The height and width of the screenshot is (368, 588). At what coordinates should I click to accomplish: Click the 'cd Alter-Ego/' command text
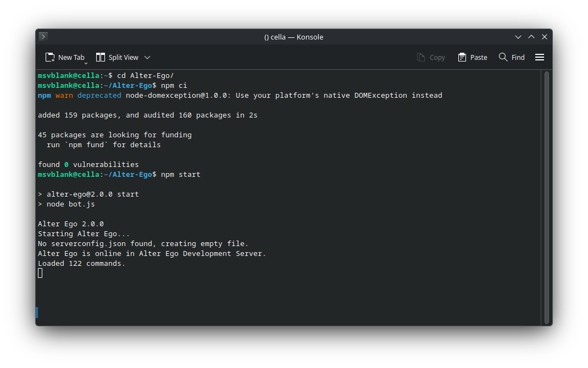pyautogui.click(x=145, y=76)
